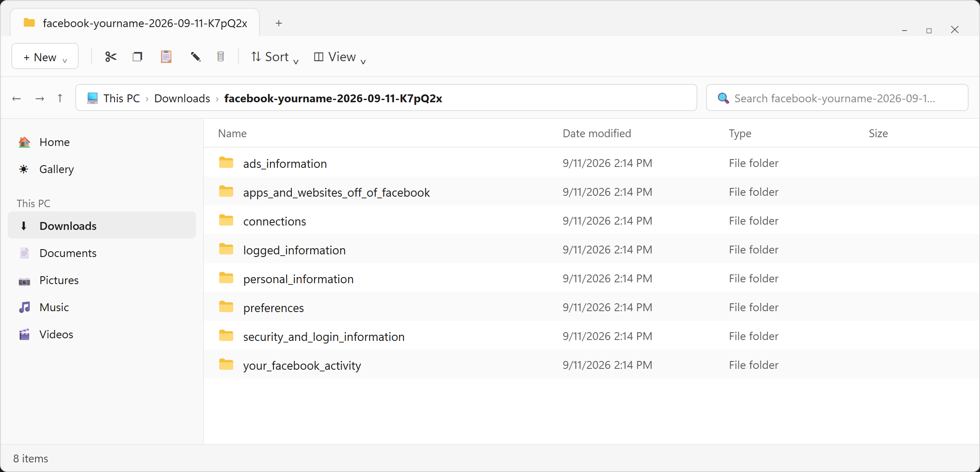
Task: Sort by Date modified column header
Action: [x=597, y=133]
